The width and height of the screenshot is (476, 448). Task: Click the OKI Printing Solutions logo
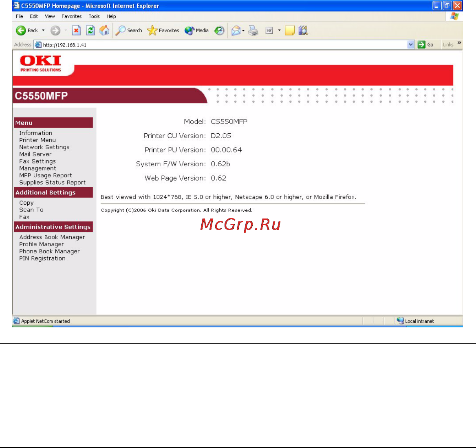point(40,63)
